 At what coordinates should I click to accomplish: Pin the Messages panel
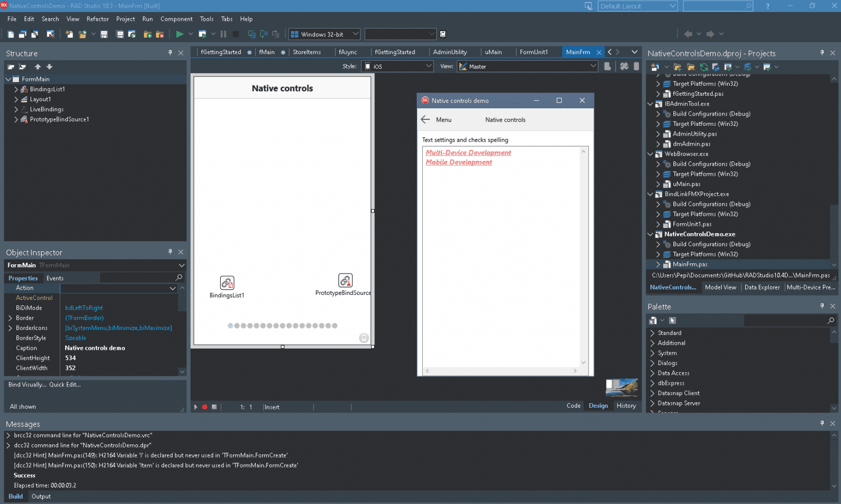pos(822,423)
